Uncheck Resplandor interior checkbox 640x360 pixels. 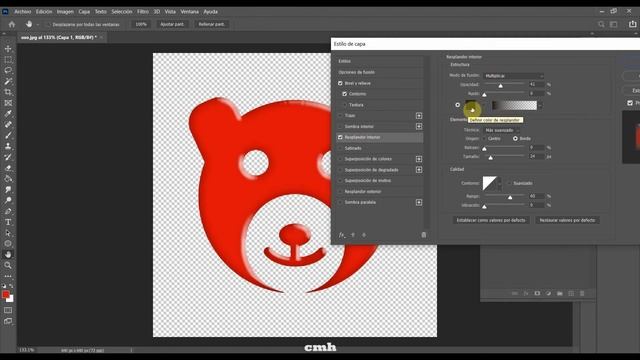click(x=340, y=137)
